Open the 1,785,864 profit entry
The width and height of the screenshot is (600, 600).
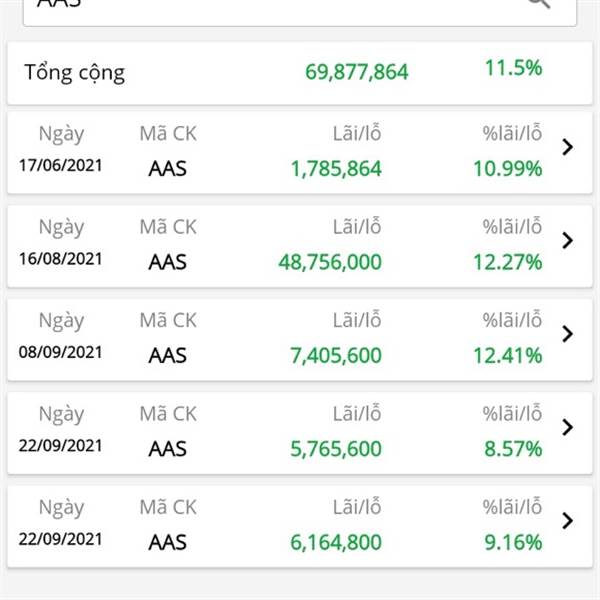(x=336, y=169)
